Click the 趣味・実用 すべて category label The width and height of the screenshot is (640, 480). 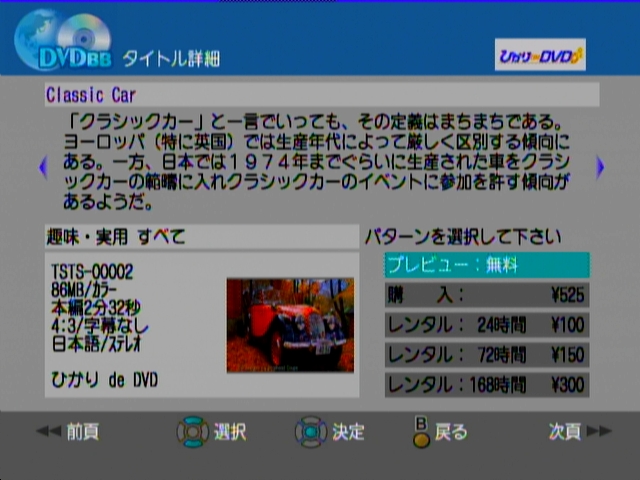(x=116, y=237)
